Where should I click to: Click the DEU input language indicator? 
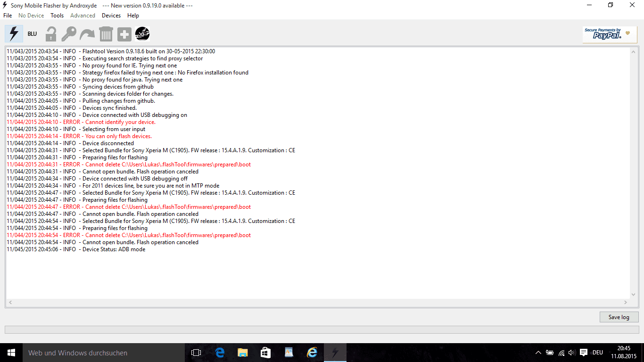click(x=598, y=353)
